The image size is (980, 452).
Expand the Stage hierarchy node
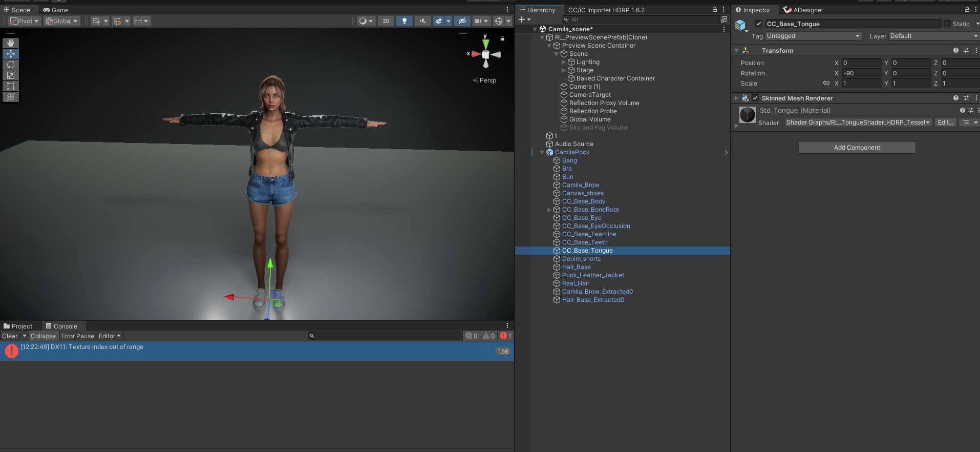(564, 70)
